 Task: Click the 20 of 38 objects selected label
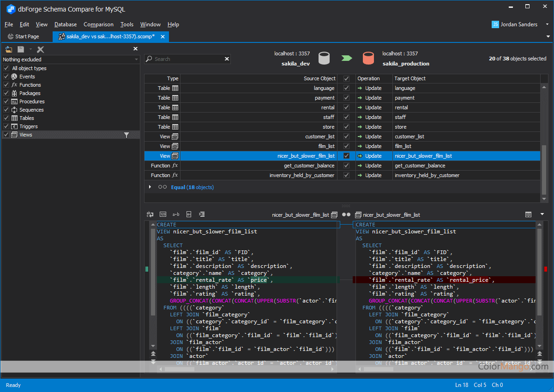517,59
